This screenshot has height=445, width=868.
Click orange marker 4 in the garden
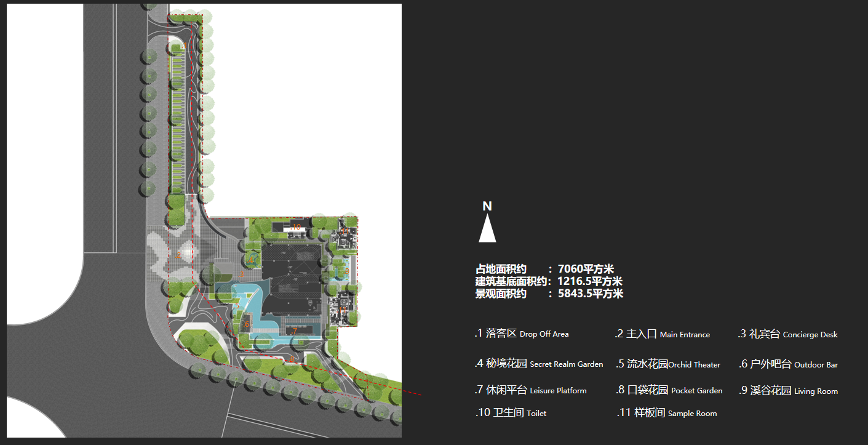coord(251,260)
